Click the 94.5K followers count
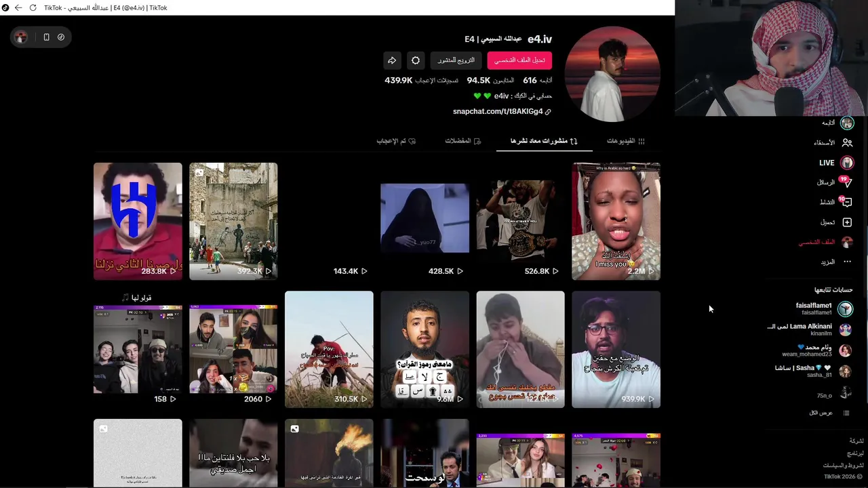868x488 pixels. point(479,80)
